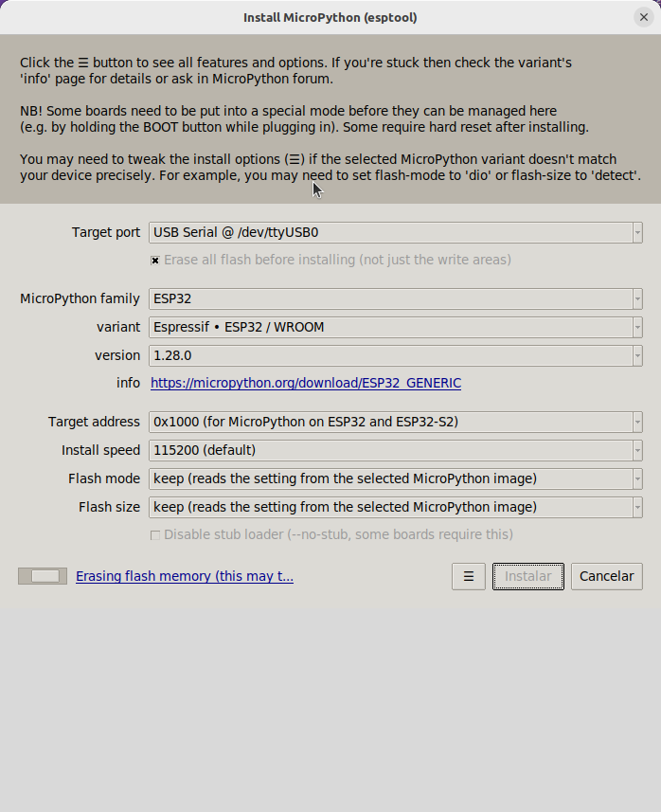Image resolution: width=661 pixels, height=812 pixels.
Task: Click the 'Target port' label
Action: coord(106,232)
